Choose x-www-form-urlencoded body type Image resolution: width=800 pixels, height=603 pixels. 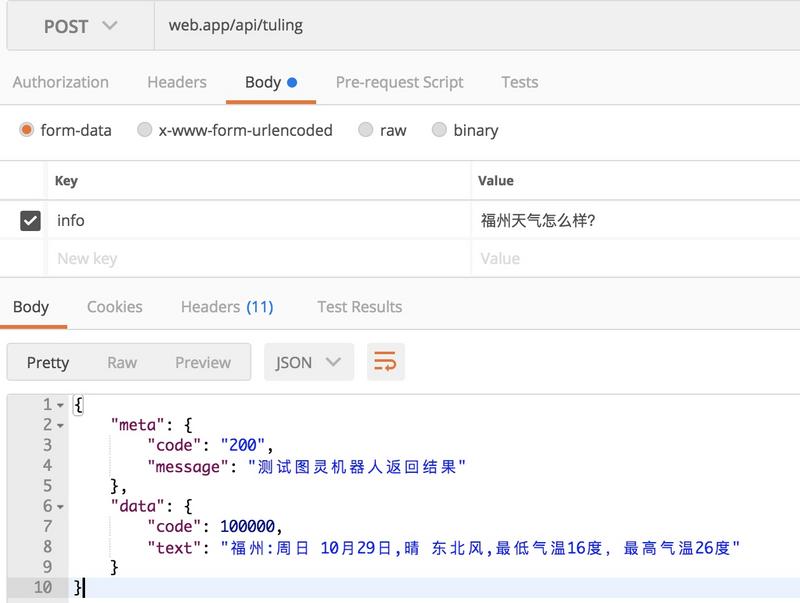tap(144, 130)
